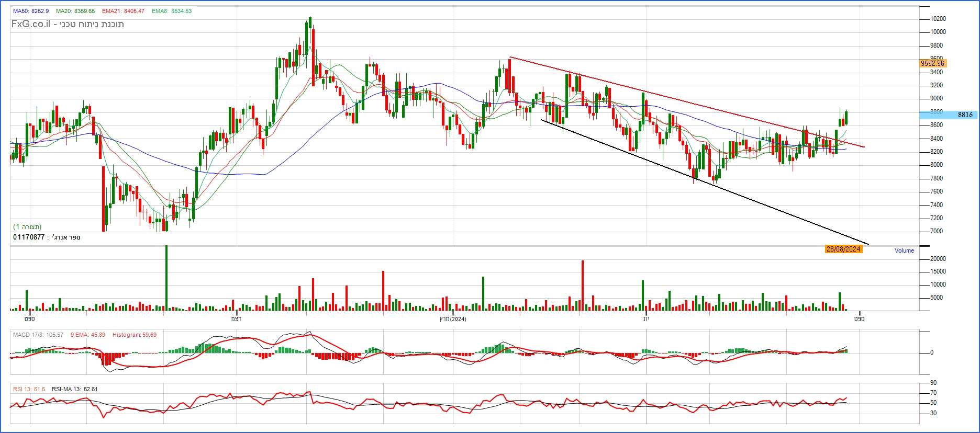Screen dimensions: 980x433
Task: Click the מרץ(2024) month label on time axis
Action: pos(452,318)
